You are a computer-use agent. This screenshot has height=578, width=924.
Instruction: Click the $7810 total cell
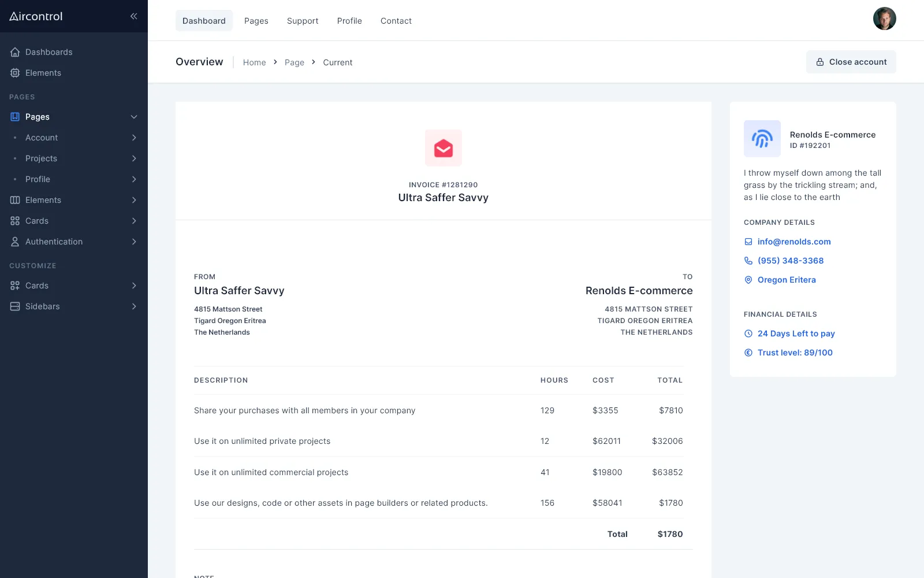pyautogui.click(x=671, y=410)
